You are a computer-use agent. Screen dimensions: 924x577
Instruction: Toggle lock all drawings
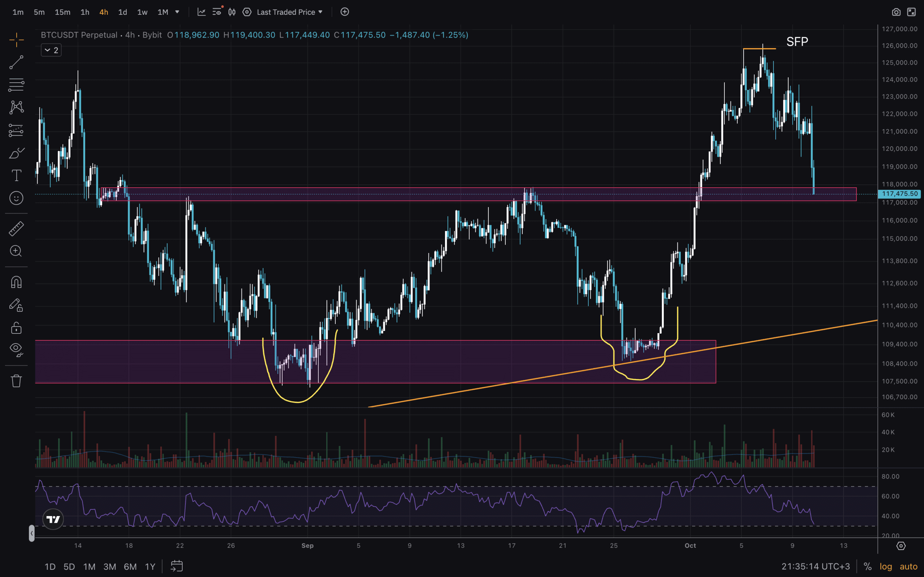pos(16,328)
